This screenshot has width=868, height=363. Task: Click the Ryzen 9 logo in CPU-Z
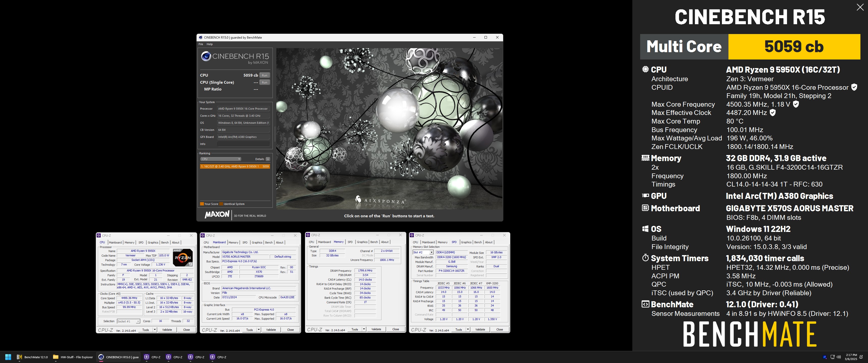(183, 257)
